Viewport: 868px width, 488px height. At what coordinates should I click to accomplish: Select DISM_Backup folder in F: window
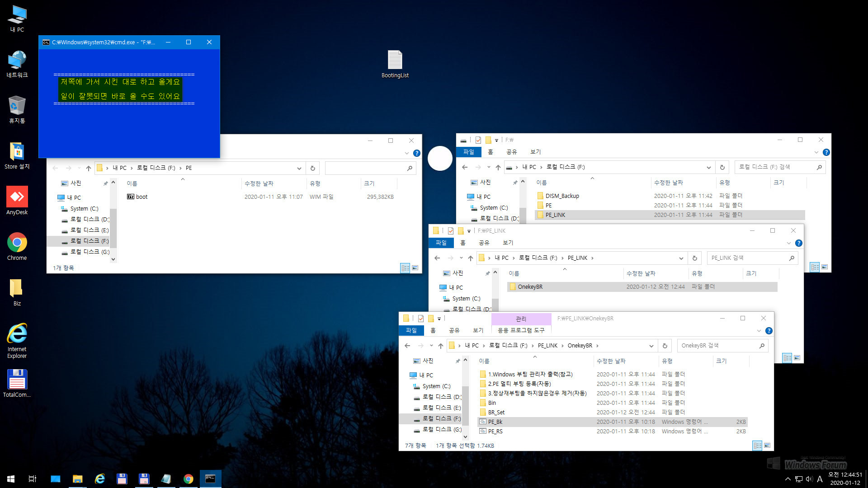(x=670, y=196)
